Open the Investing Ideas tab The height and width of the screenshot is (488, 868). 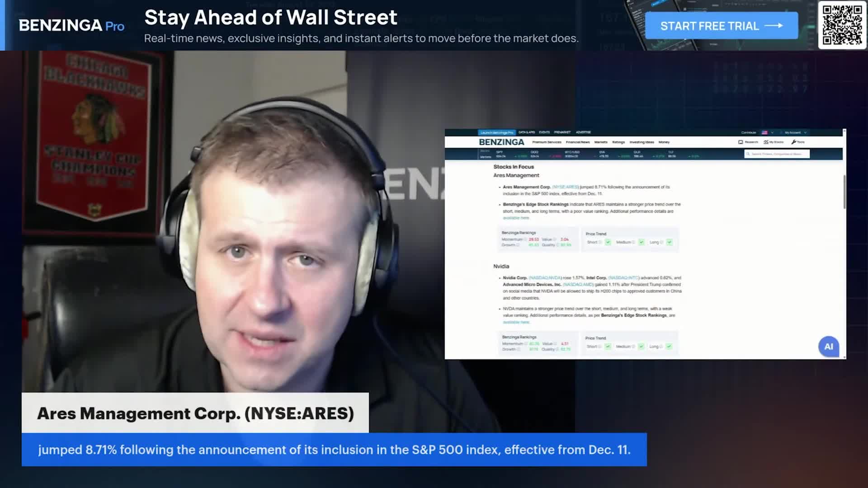(642, 142)
